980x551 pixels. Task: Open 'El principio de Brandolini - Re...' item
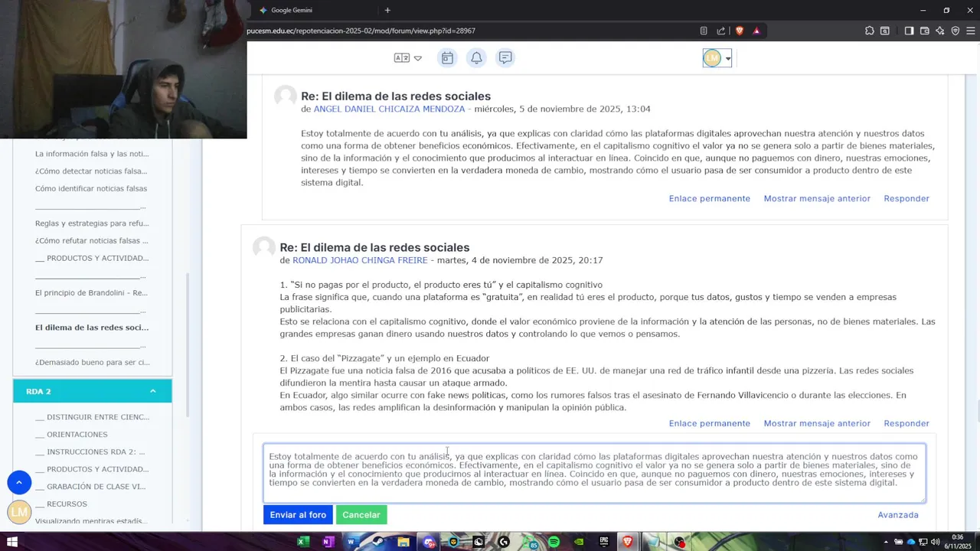91,292
